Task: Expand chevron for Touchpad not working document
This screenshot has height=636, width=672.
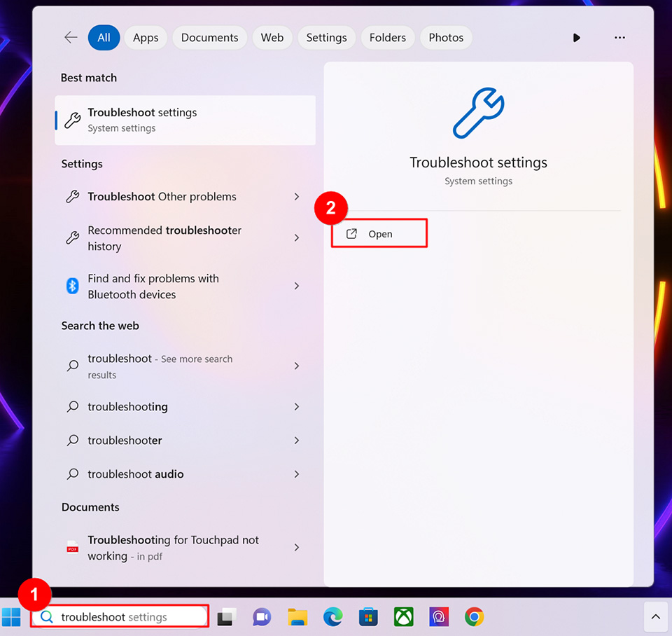Action: [297, 547]
